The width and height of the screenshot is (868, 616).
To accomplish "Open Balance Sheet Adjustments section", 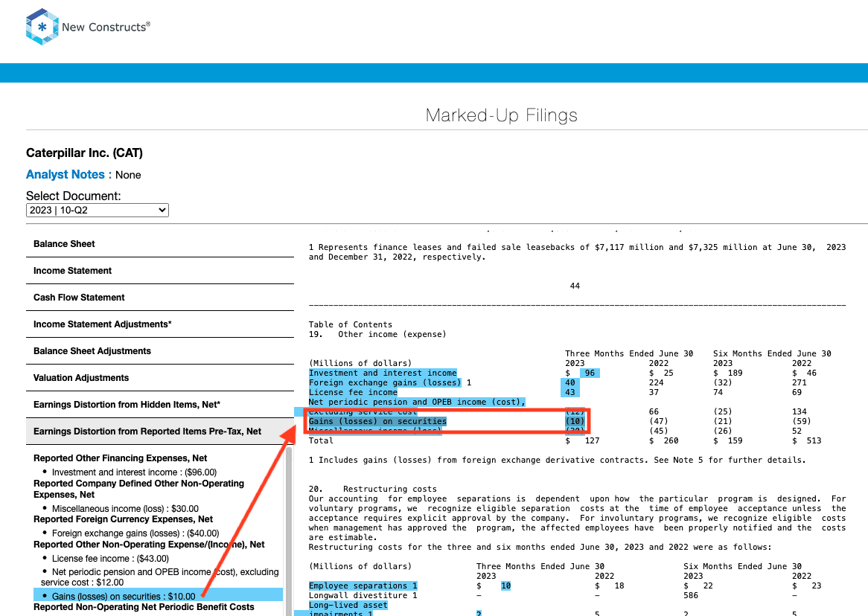I will 160,351.
